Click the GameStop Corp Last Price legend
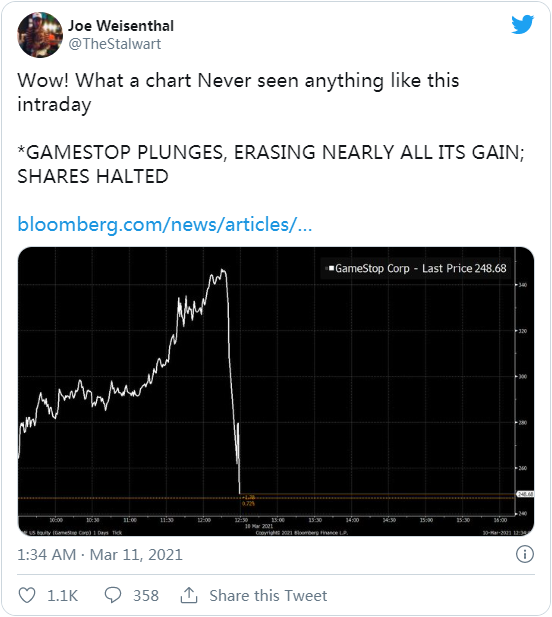 pyautogui.click(x=416, y=268)
